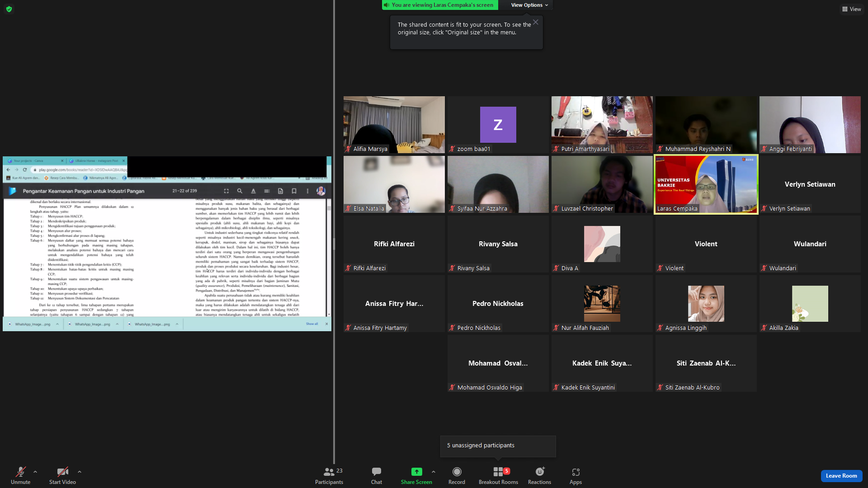868x488 pixels.
Task: Select Akilla Zakia's participant tile
Action: (x=810, y=304)
